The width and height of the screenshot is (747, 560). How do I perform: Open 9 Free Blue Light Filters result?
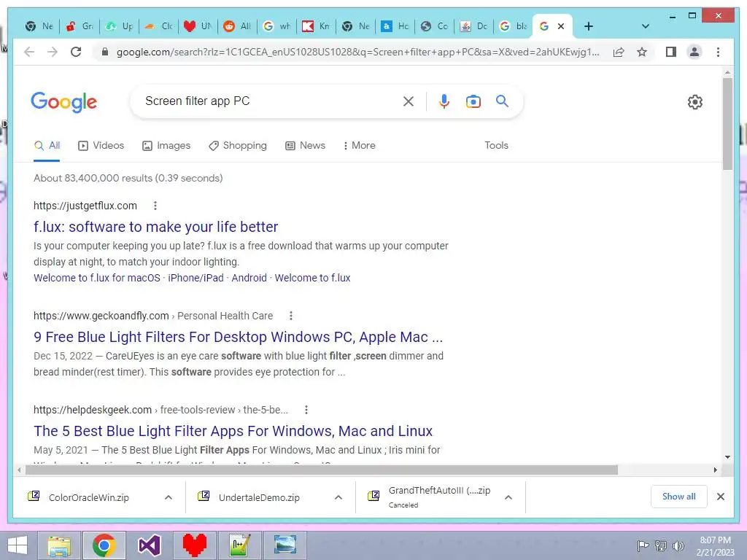pyautogui.click(x=239, y=337)
